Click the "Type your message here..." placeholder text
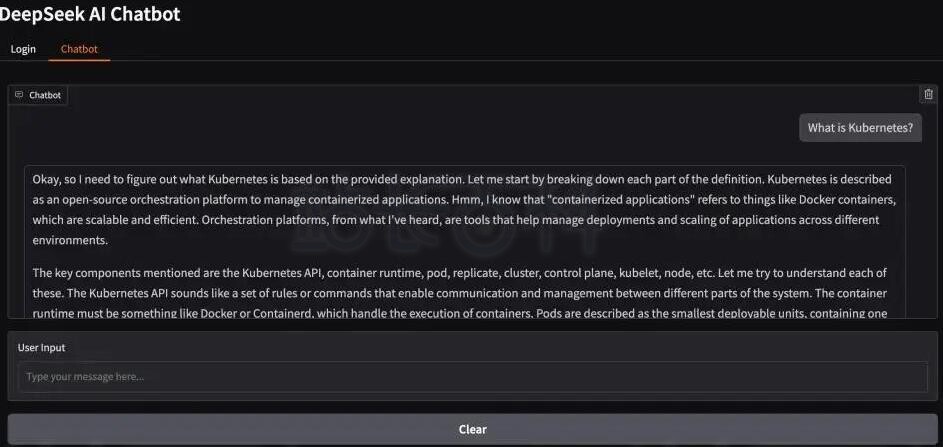 85,377
